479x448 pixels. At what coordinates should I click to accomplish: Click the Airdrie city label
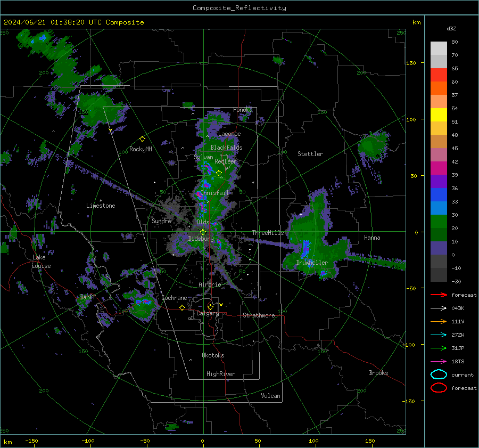[210, 284]
